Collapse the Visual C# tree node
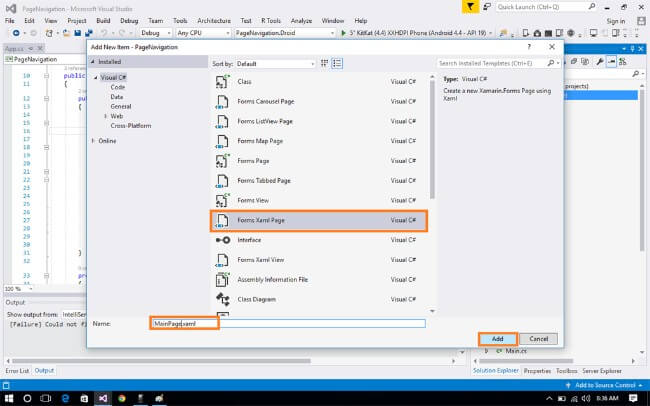This screenshot has height=406, width=650. click(96, 78)
